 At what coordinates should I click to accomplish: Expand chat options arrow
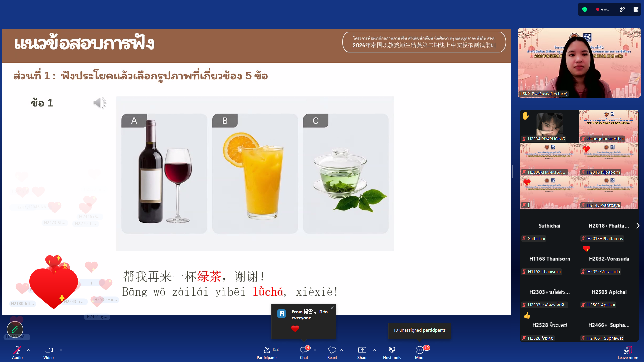[315, 350]
